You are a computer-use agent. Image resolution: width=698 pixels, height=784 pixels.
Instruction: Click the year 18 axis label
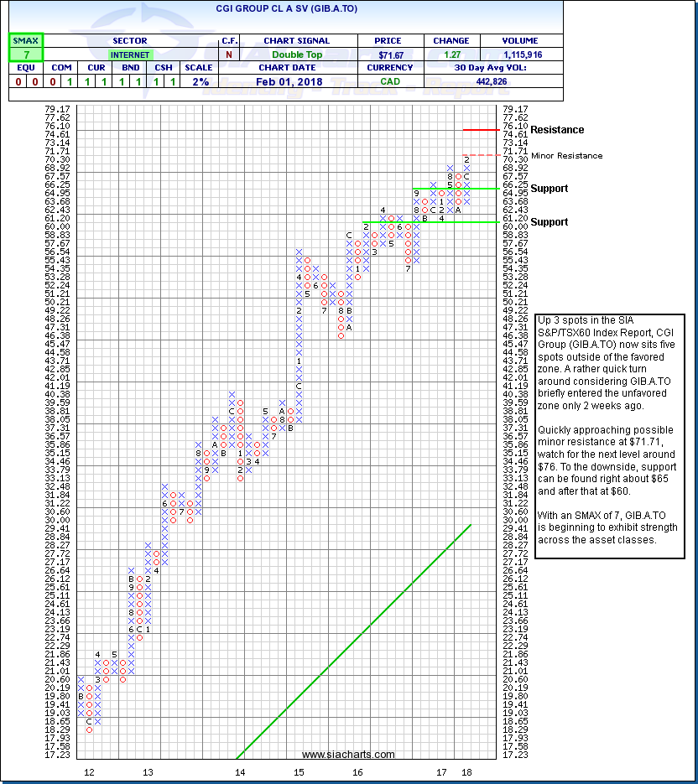pyautogui.click(x=467, y=771)
